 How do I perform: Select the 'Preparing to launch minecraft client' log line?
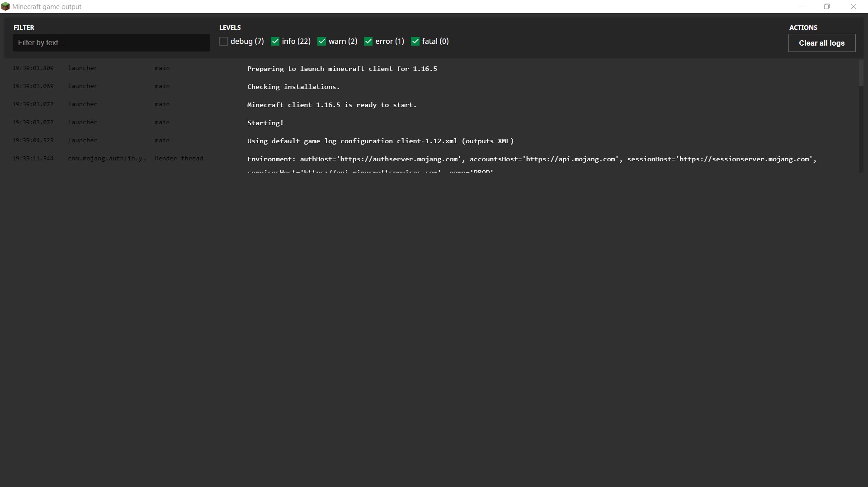[342, 69]
